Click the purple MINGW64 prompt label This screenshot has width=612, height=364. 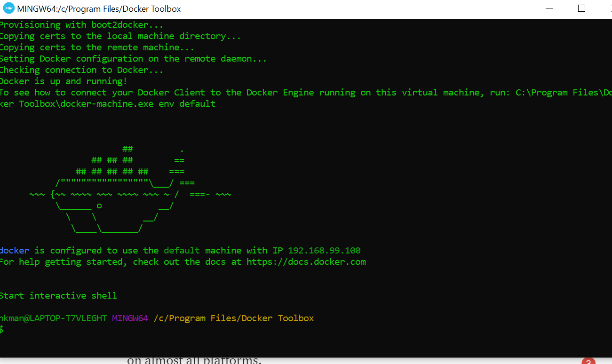point(130,318)
